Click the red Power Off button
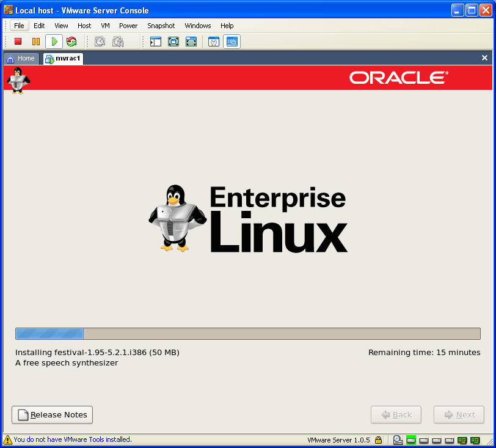This screenshot has height=448, width=496. tap(18, 42)
